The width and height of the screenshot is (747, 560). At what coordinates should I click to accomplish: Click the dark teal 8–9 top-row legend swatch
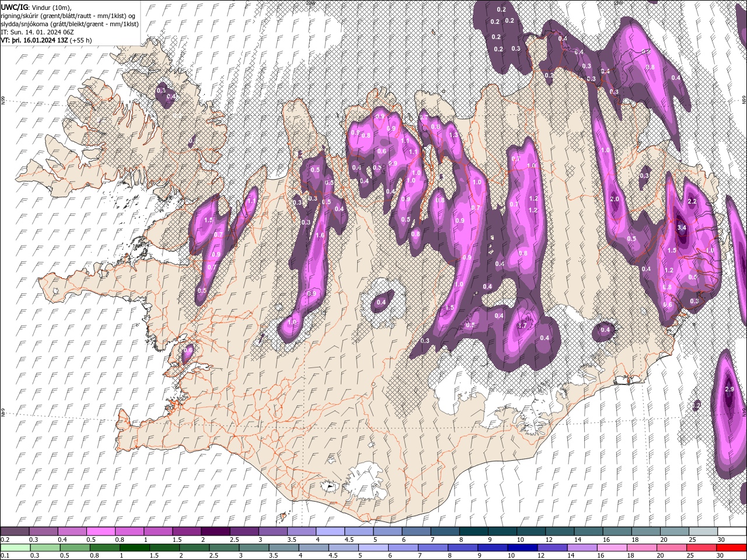pos(474,531)
